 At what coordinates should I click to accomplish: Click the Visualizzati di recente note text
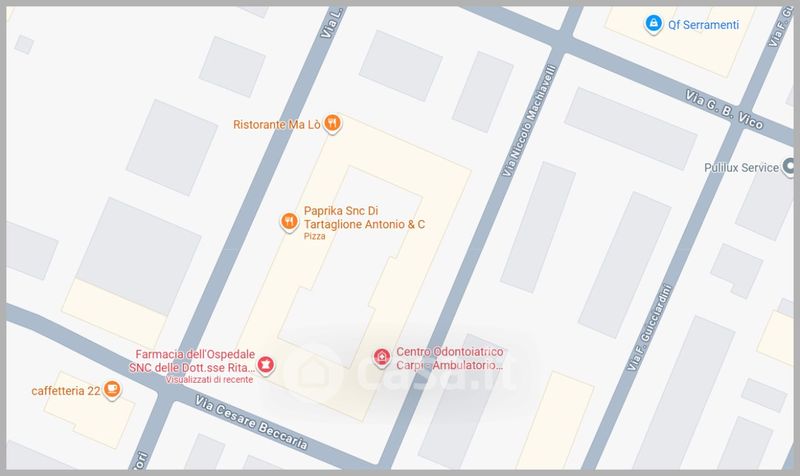(209, 380)
